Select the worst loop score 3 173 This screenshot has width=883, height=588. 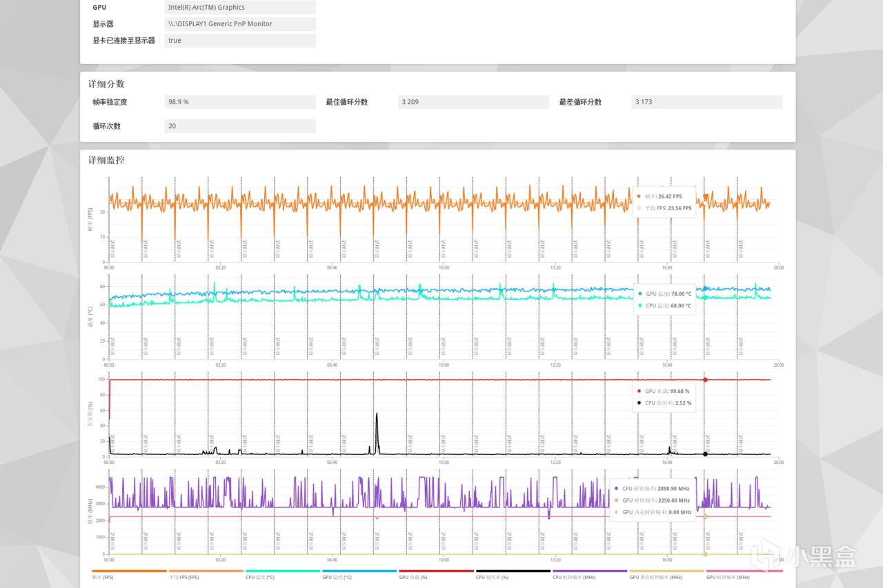click(x=707, y=102)
